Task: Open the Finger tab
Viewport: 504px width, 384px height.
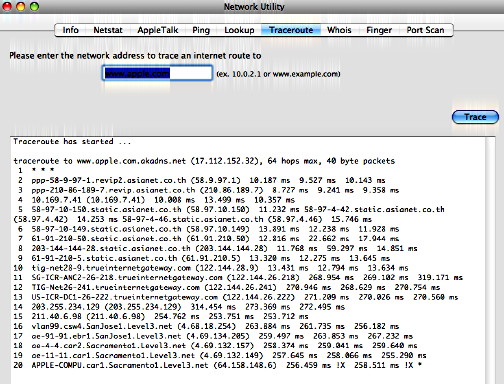Action: 379,30
